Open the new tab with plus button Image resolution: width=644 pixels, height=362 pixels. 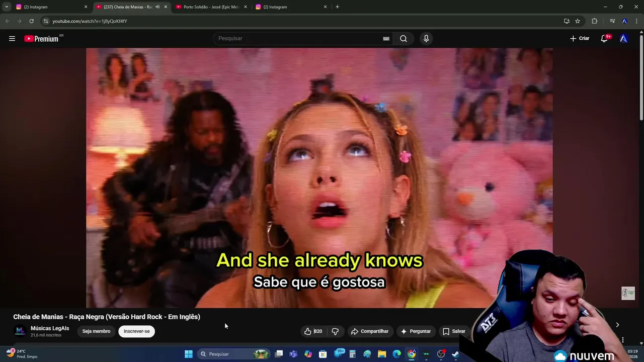click(337, 7)
